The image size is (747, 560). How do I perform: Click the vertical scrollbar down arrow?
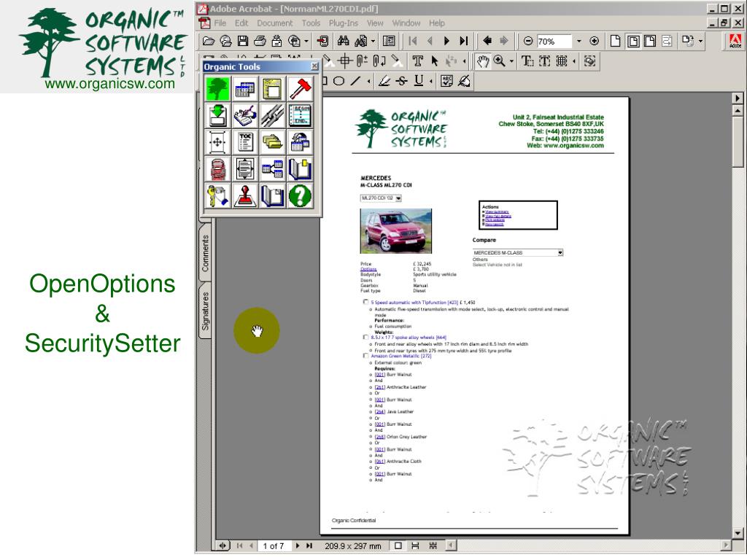tap(738, 533)
